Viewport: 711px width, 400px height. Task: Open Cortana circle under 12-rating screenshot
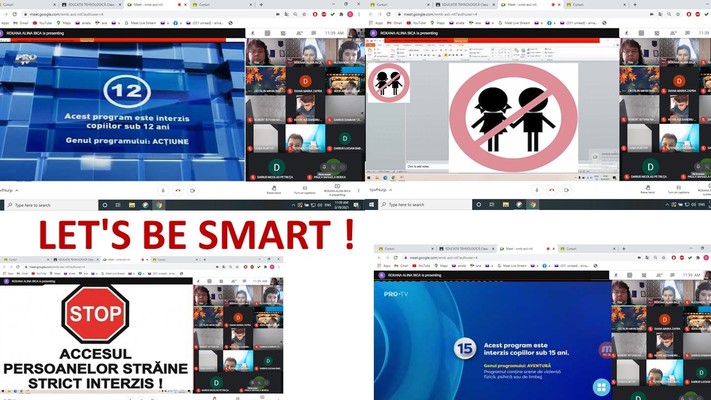click(105, 205)
